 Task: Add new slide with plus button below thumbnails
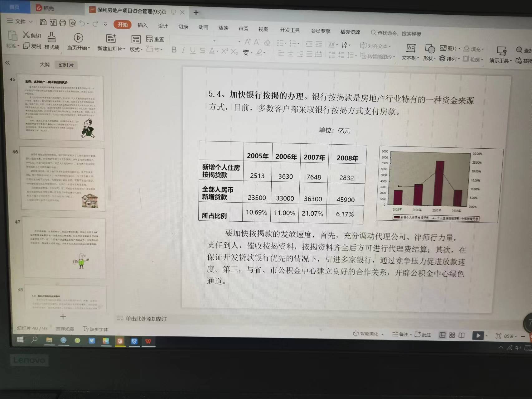click(x=63, y=316)
